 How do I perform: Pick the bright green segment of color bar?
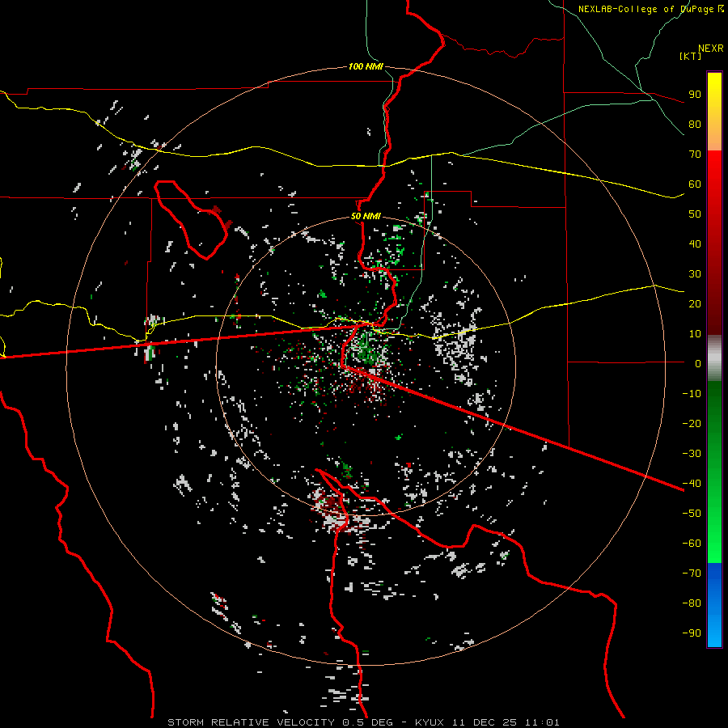714,525
